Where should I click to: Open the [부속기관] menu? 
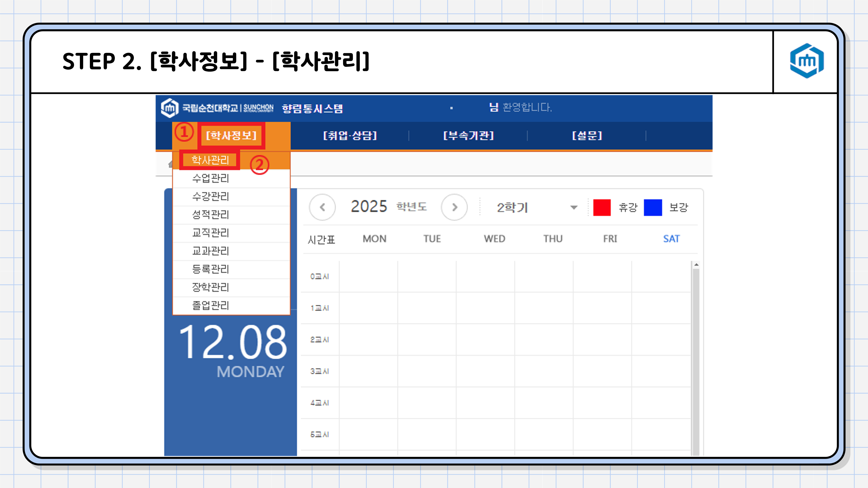[468, 135]
